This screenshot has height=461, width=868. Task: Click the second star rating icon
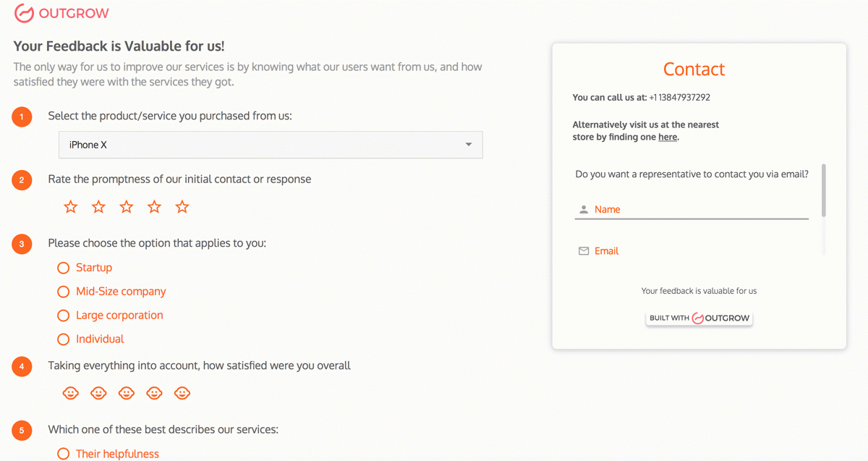pyautogui.click(x=98, y=208)
